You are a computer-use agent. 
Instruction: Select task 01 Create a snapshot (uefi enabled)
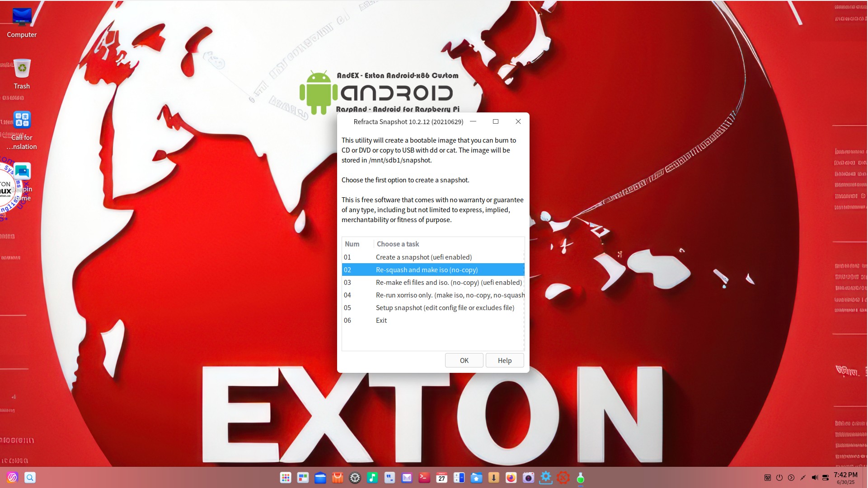(x=433, y=257)
